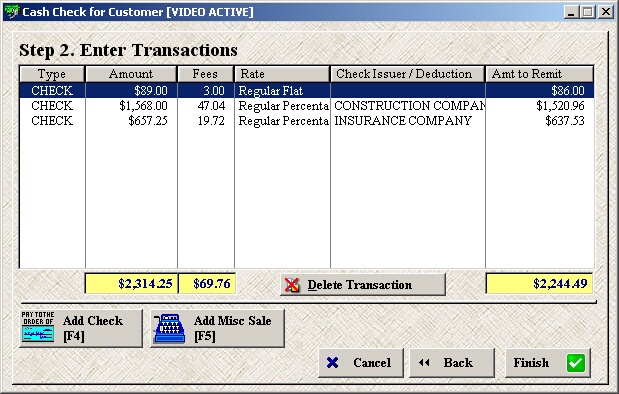Click the Amount column header
The image size is (619, 394).
[x=131, y=74]
